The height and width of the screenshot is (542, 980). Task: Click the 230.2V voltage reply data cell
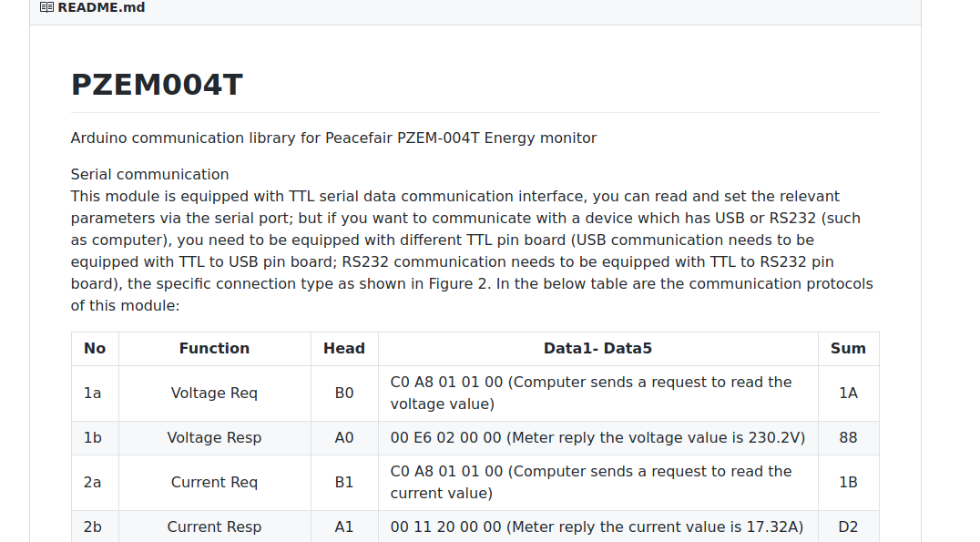click(598, 437)
